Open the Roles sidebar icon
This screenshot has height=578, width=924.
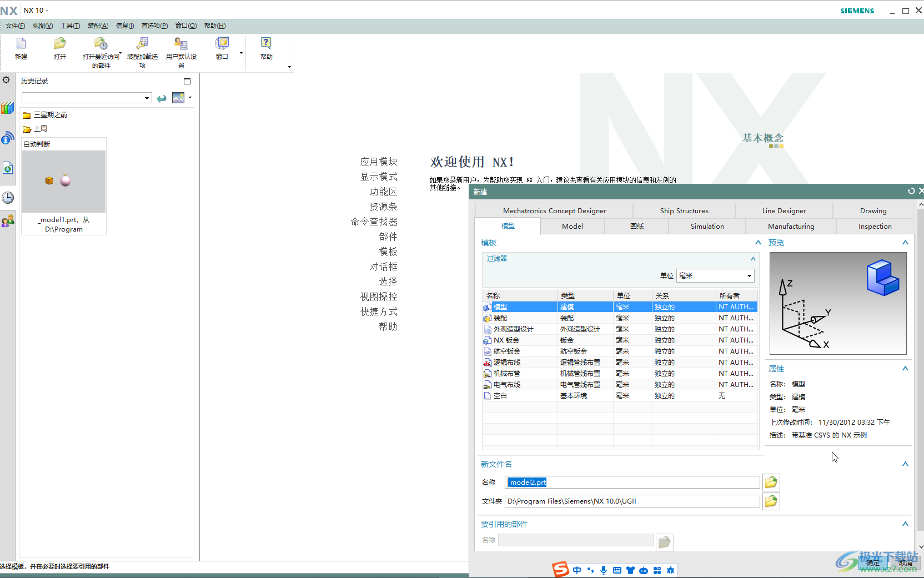pyautogui.click(x=8, y=222)
